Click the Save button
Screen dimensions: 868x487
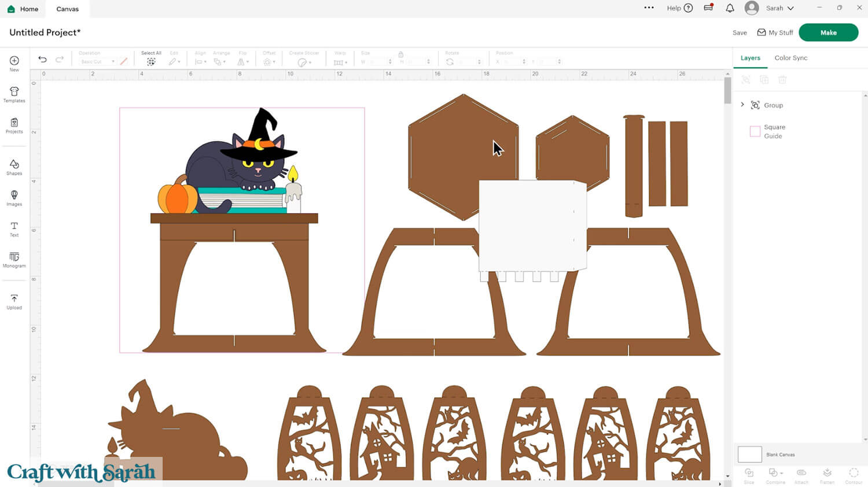point(740,33)
